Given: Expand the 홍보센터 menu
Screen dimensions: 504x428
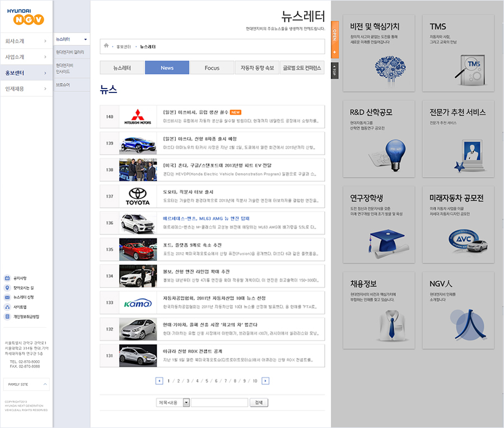Looking at the screenshot, I should pyautogui.click(x=26, y=73).
